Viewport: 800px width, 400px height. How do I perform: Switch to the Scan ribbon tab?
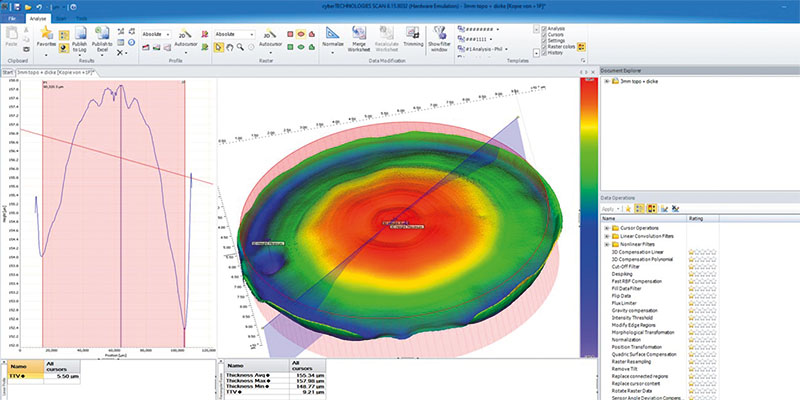[61, 18]
